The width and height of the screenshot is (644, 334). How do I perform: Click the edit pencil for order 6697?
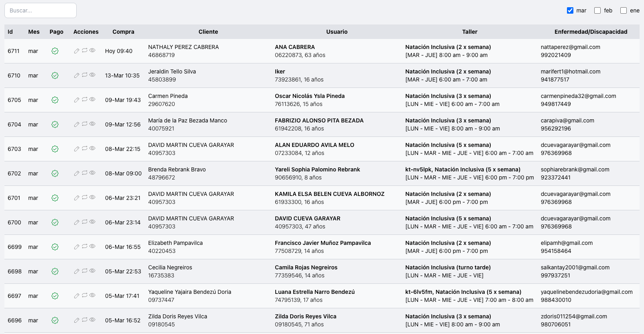(77, 296)
